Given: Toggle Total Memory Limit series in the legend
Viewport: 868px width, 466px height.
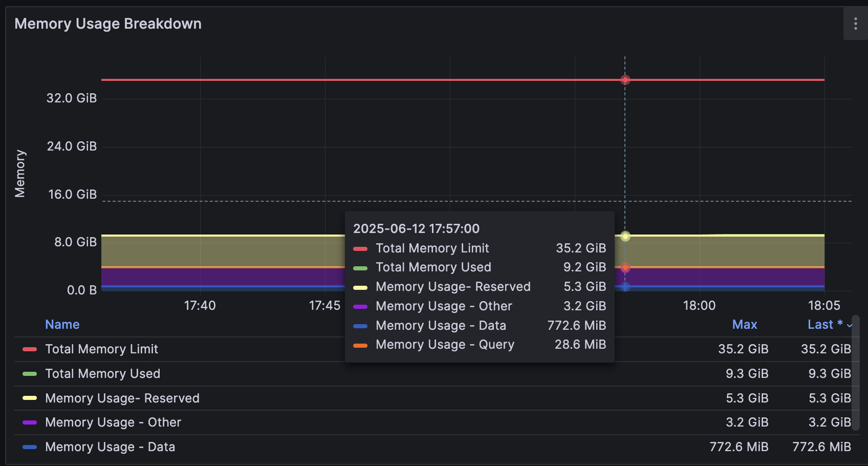Looking at the screenshot, I should 101,349.
